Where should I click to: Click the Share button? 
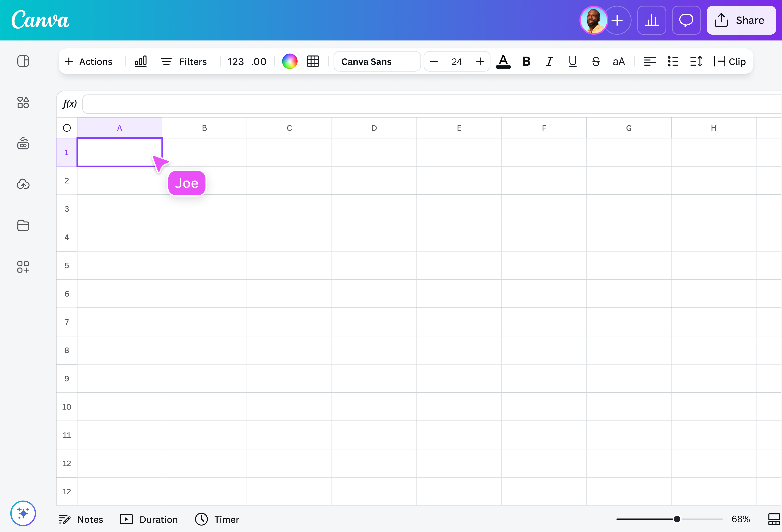point(741,20)
